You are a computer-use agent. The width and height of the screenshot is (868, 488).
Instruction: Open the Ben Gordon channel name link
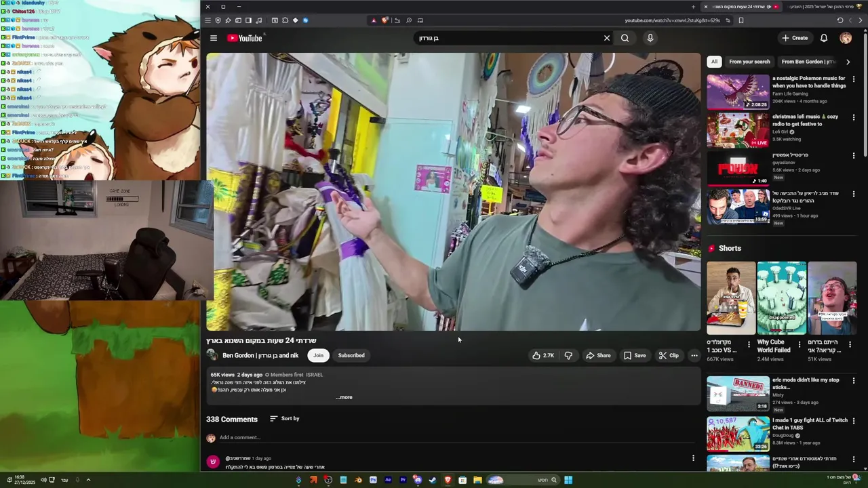260,355
